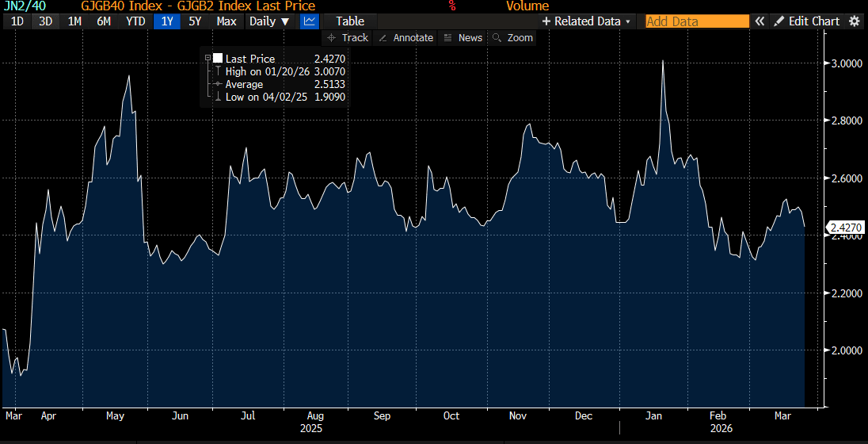Open the Annotate tool
This screenshot has height=444, width=868.
pyautogui.click(x=405, y=38)
